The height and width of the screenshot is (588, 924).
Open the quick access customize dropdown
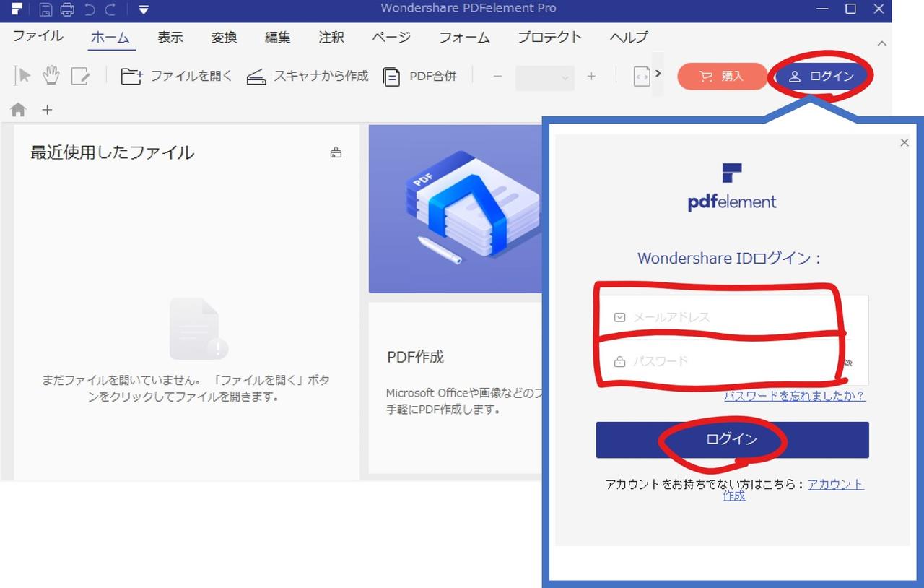tap(144, 9)
